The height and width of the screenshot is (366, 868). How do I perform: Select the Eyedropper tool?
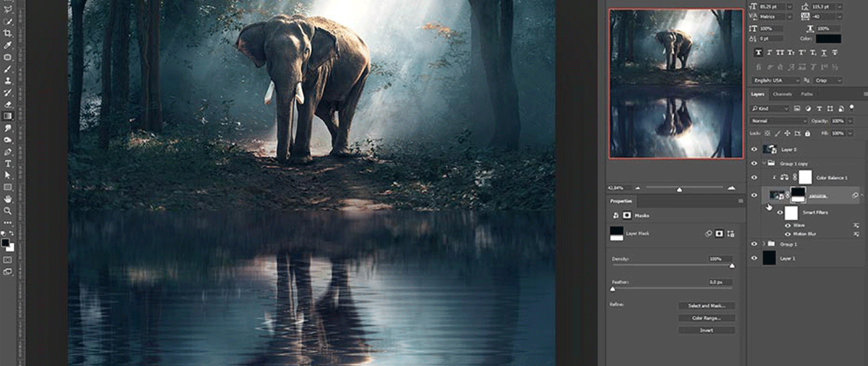point(7,45)
